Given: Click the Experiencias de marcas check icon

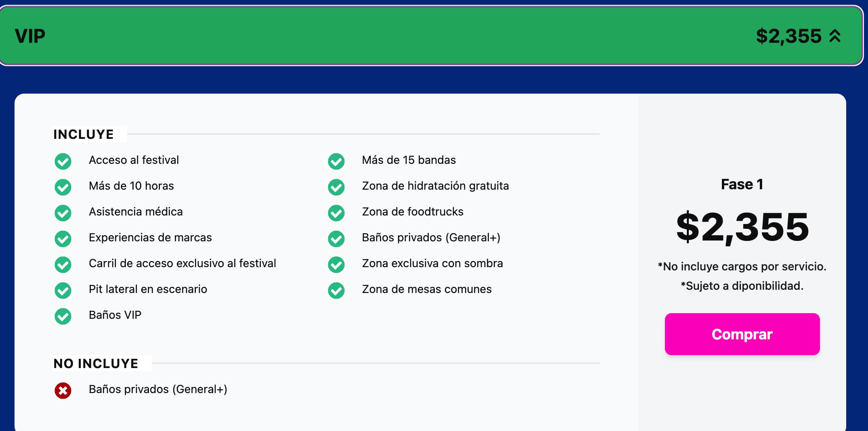Looking at the screenshot, I should (x=63, y=239).
